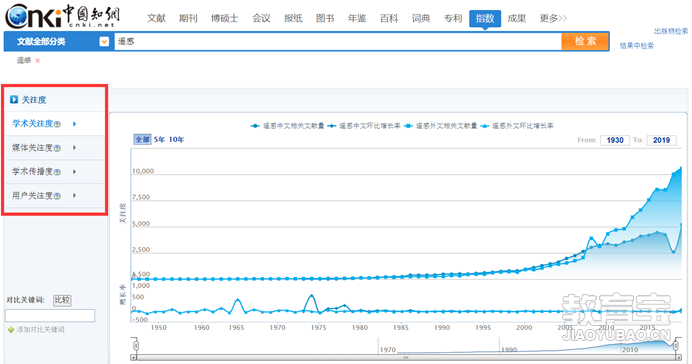The image size is (692, 364).
Task: Remove the 遥感 keyword tag
Action: point(38,61)
